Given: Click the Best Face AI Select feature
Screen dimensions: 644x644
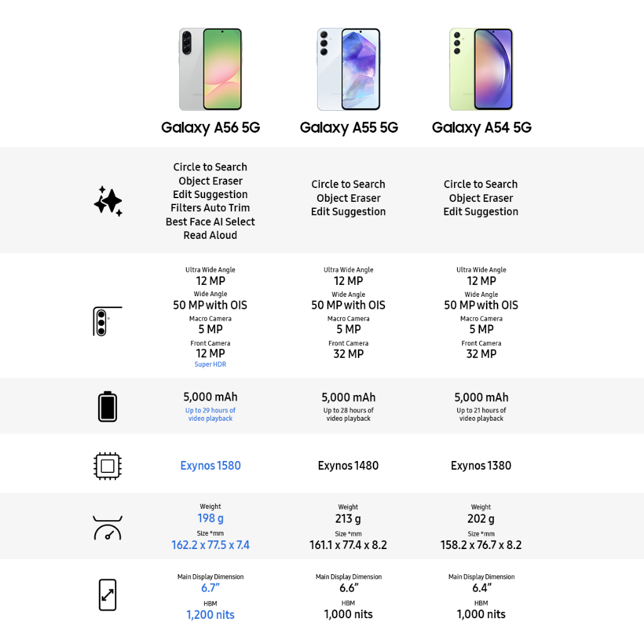Looking at the screenshot, I should tap(210, 222).
